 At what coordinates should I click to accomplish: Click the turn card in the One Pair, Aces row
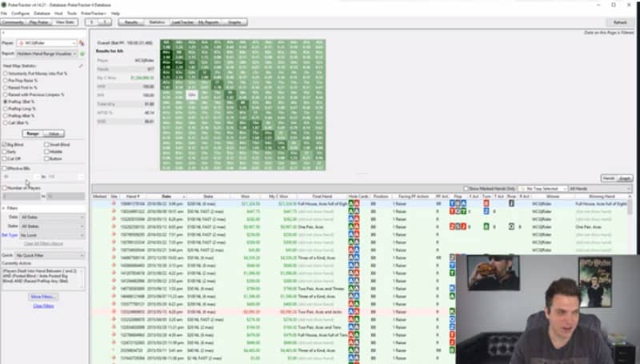[486, 226]
